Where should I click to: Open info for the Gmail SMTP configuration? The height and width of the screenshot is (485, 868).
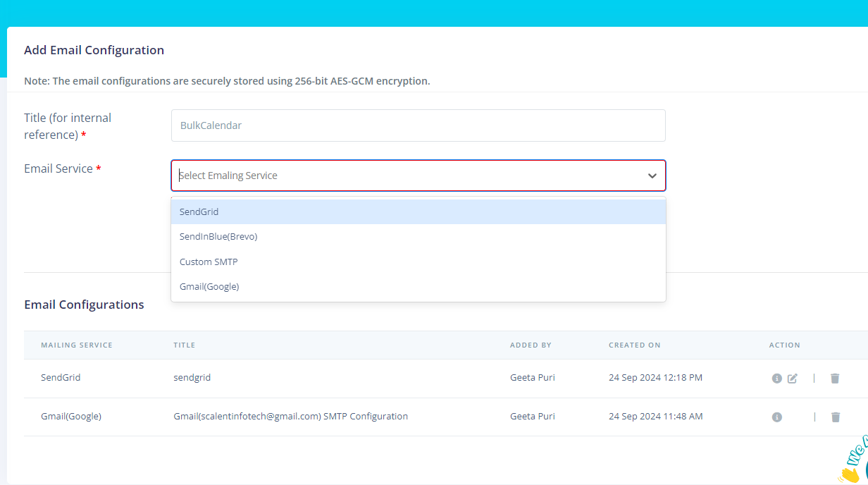pos(776,417)
